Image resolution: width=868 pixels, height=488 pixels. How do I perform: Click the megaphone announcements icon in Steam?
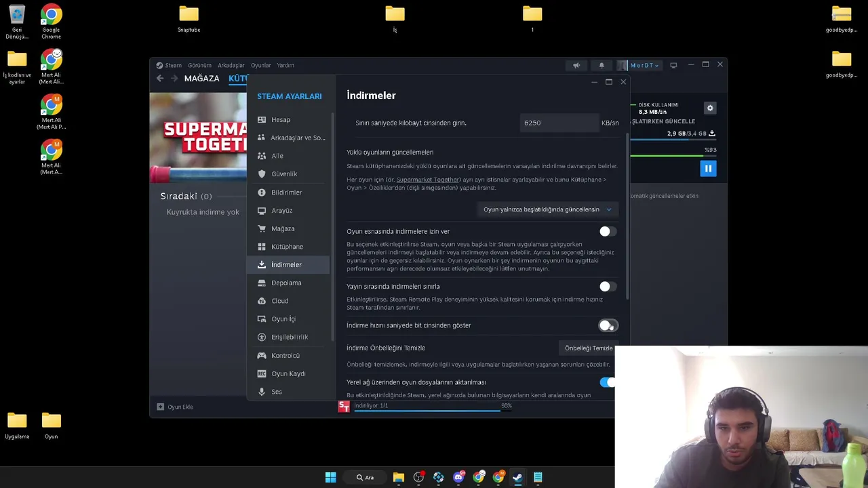coord(576,66)
